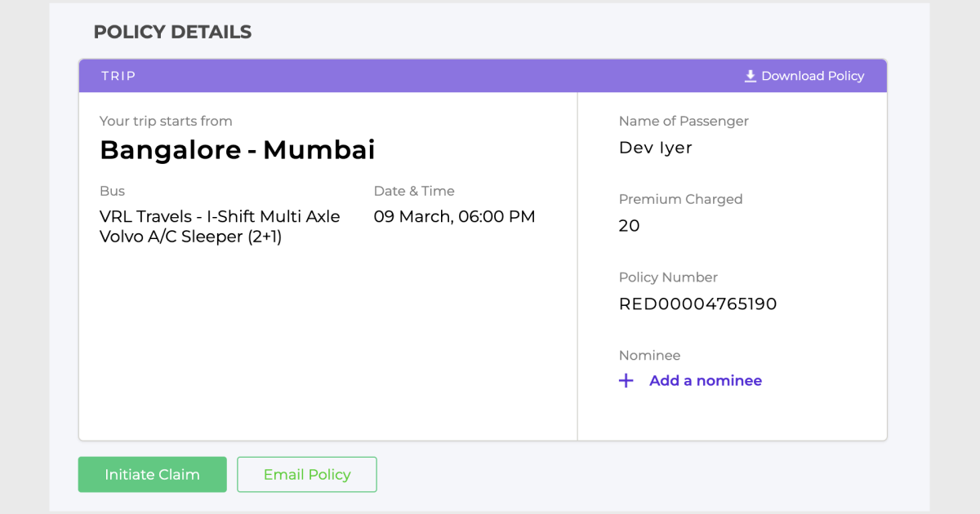This screenshot has width=980, height=514.
Task: Select the policy number RED00004765190
Action: (697, 304)
